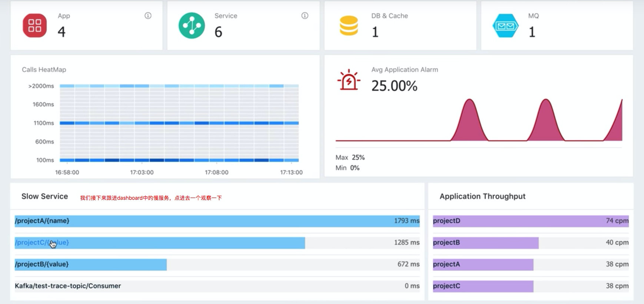
Task: Open Kafka/test-trace-topic/Consumer service entry
Action: click(68, 286)
